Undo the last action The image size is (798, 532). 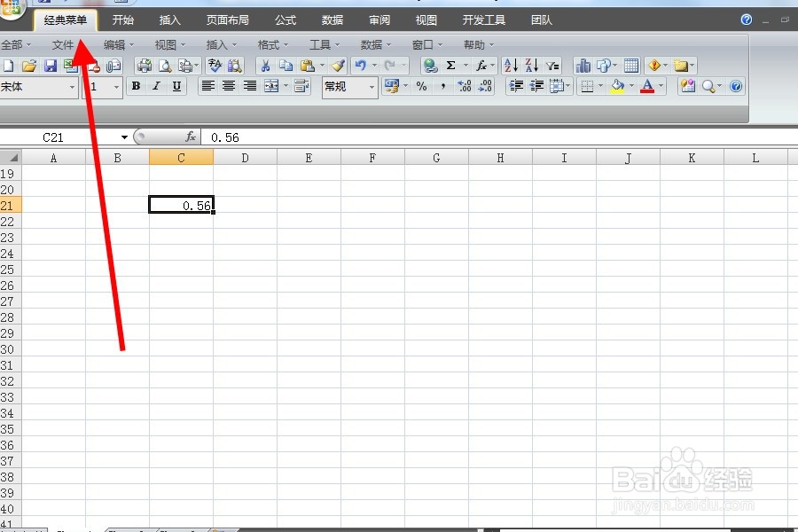pos(361,66)
